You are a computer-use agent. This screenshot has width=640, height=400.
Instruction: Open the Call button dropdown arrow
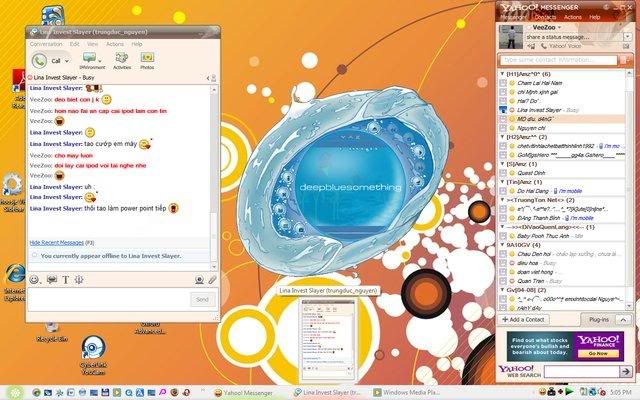click(67, 61)
